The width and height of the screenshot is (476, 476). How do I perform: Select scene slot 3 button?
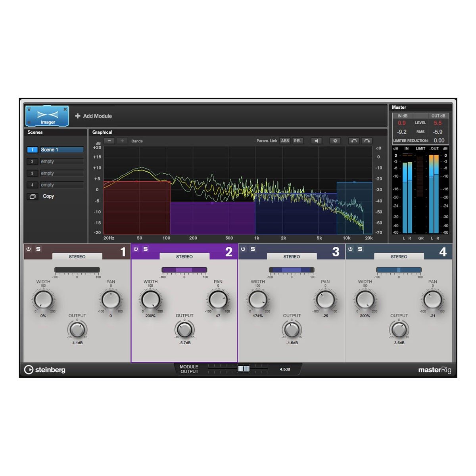[33, 173]
